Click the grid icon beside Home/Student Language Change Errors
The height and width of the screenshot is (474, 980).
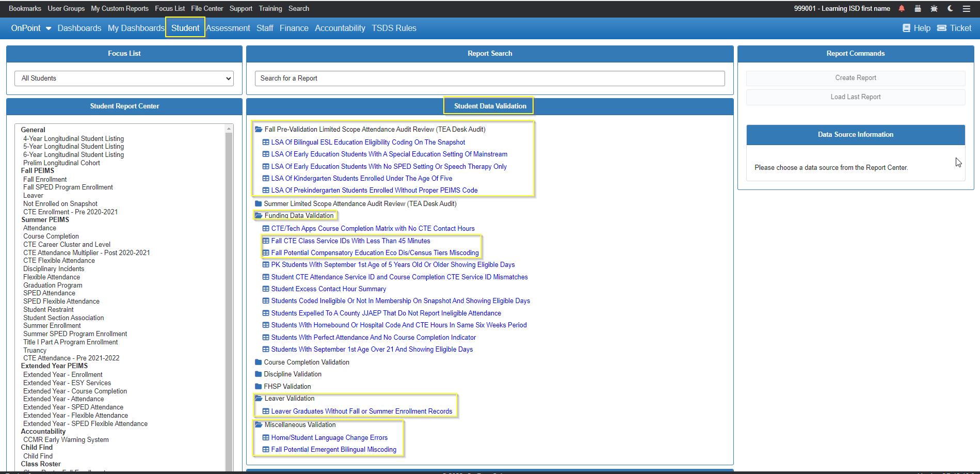(266, 437)
